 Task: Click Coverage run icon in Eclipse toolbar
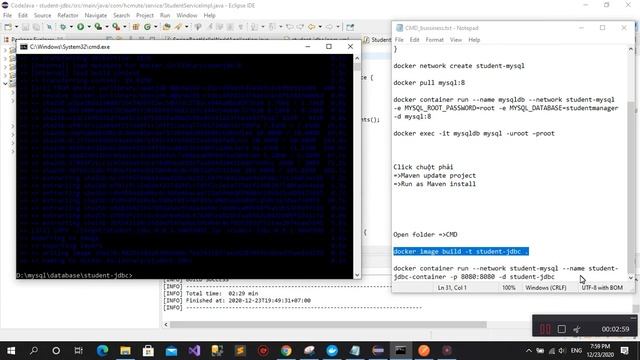click(98, 27)
